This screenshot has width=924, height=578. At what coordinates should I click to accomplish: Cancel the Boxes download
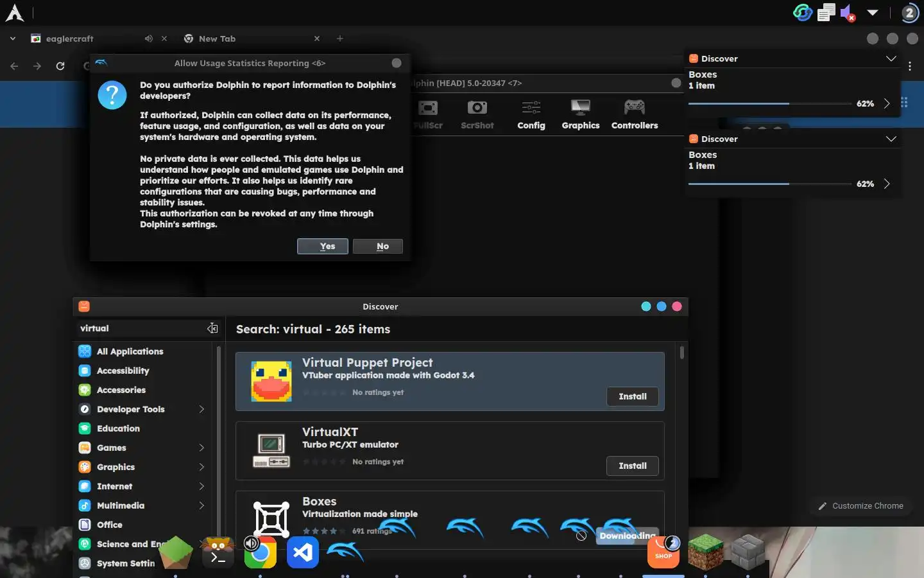pyautogui.click(x=581, y=536)
